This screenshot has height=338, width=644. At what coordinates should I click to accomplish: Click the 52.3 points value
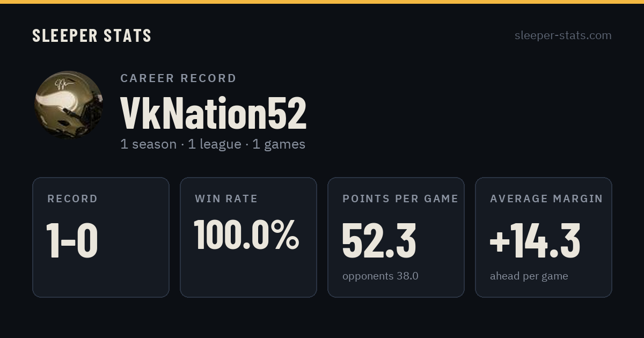coord(379,240)
